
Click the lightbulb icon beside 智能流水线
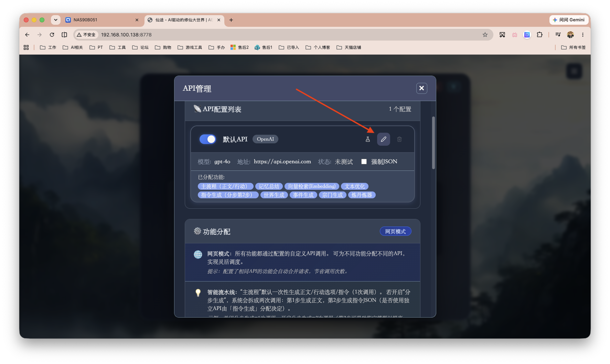[198, 293]
